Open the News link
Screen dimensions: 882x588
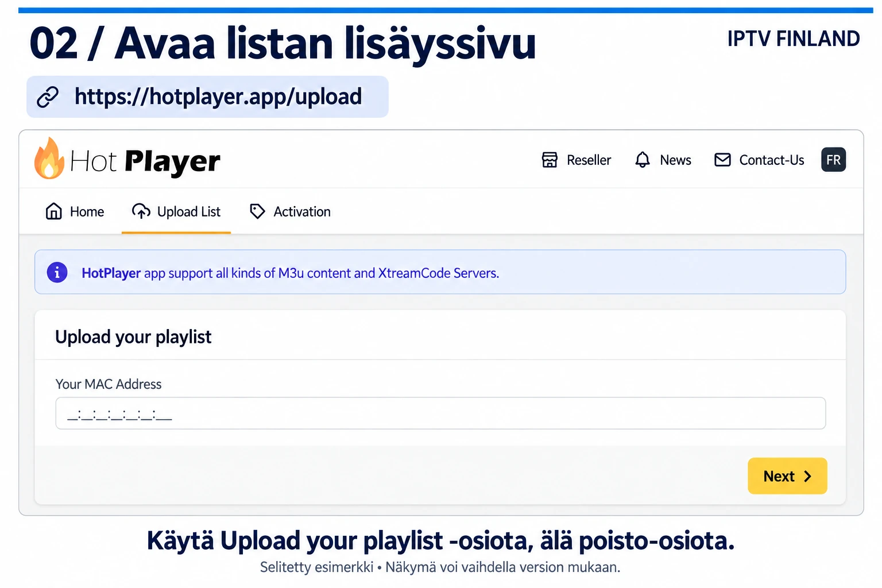tap(663, 160)
